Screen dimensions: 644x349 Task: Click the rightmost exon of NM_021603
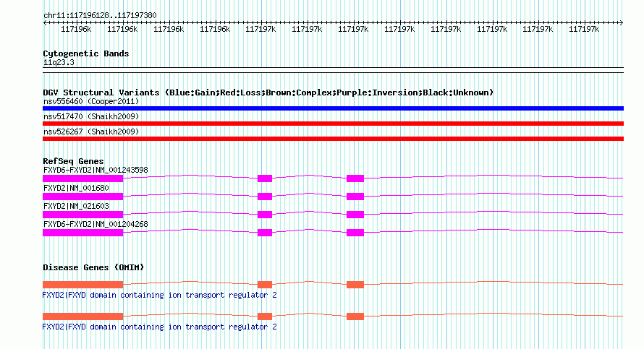[355, 215]
